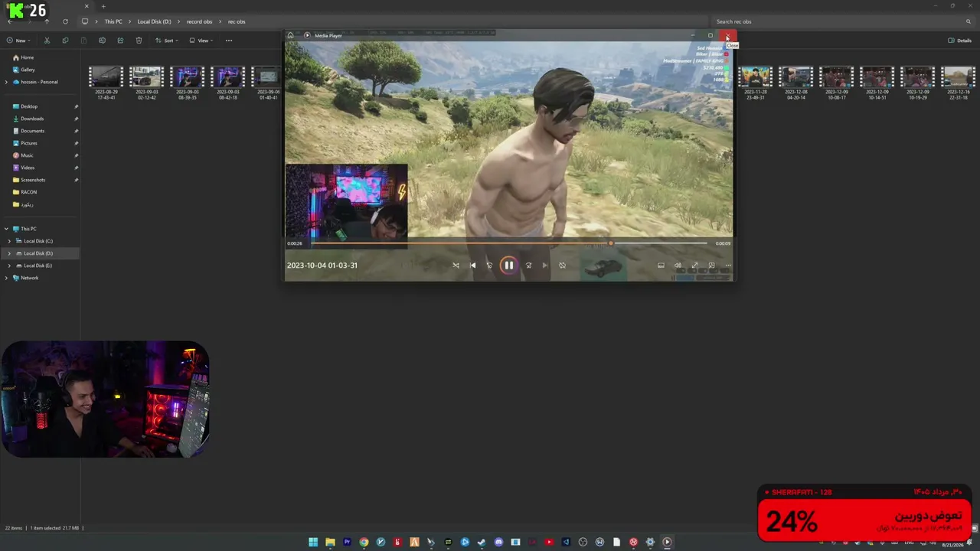Add a new tab in File Explorer

pyautogui.click(x=103, y=7)
